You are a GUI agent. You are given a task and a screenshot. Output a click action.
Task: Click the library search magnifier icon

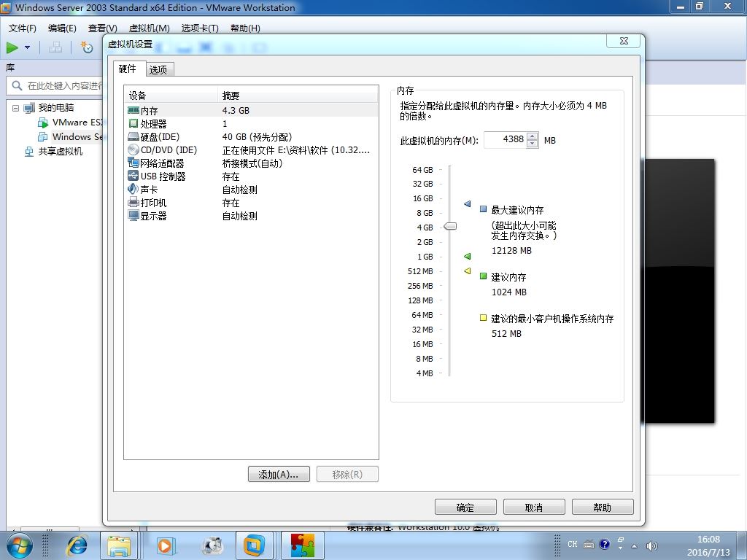pos(17,86)
